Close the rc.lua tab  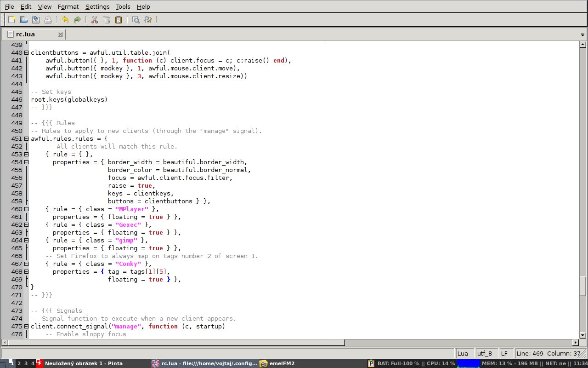click(x=60, y=34)
